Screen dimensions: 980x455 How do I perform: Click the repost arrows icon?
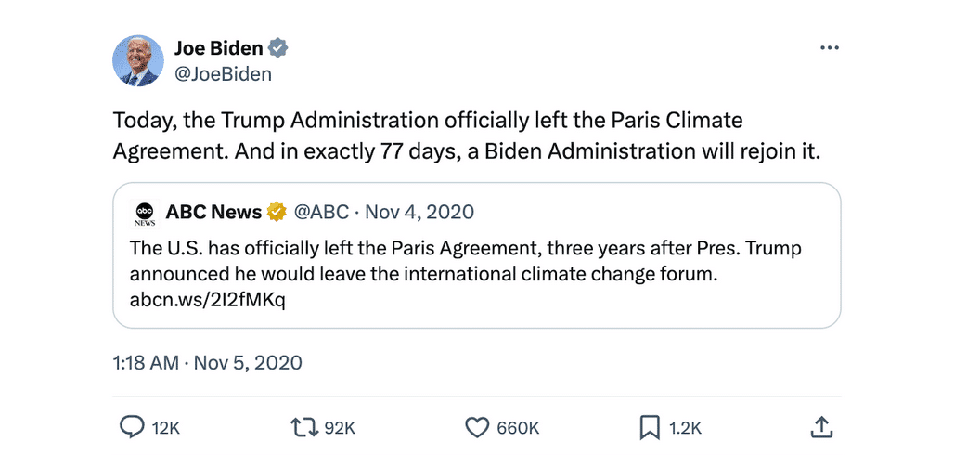click(303, 427)
